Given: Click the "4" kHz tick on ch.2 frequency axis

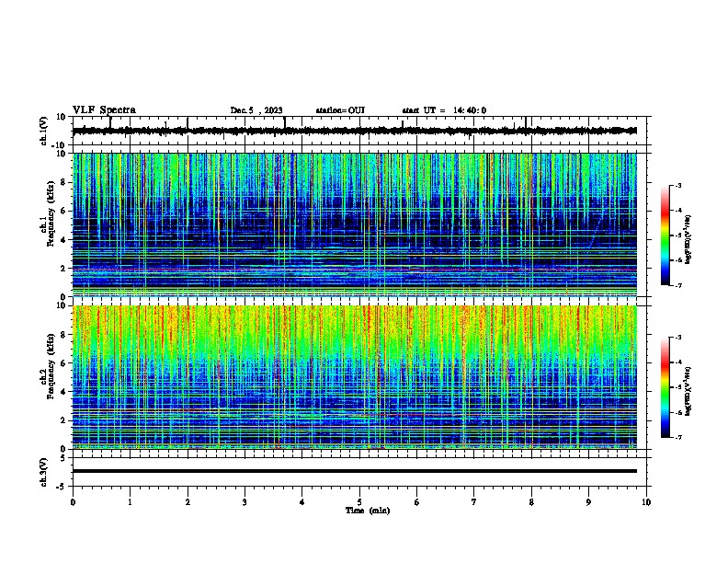Looking at the screenshot, I should 63,392.
